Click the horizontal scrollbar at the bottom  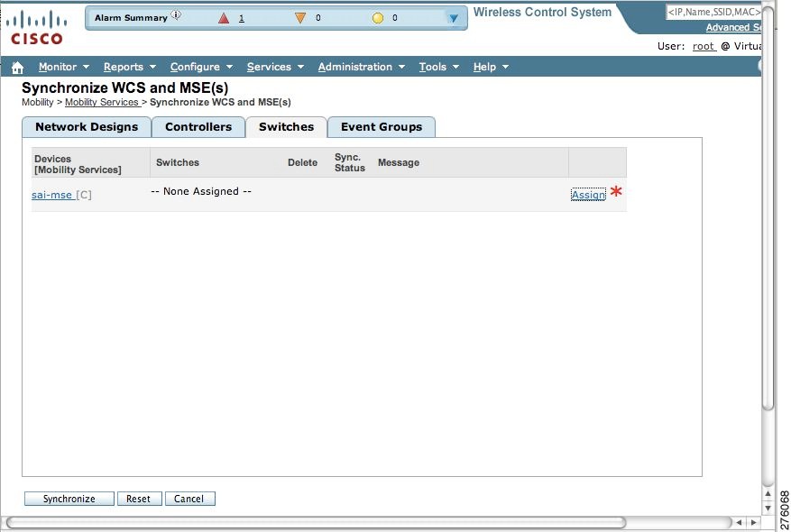coord(316,522)
